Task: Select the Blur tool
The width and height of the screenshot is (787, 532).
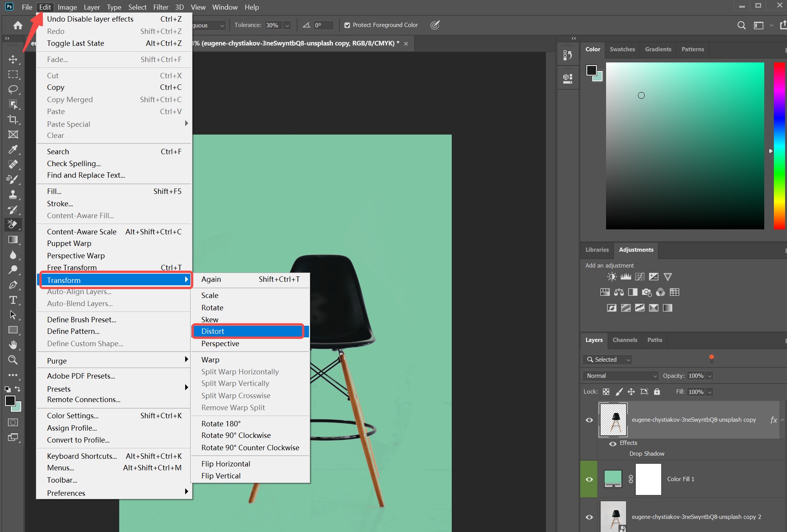Action: point(13,255)
